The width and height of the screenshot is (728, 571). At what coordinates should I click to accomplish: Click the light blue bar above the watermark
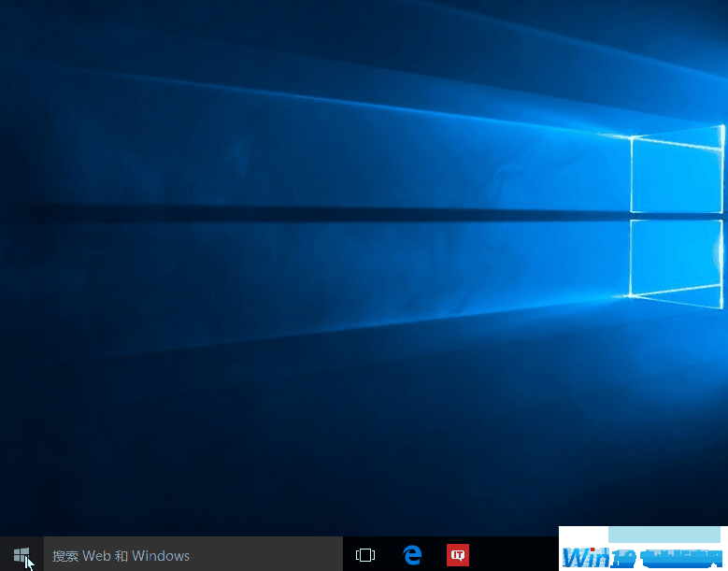point(664,535)
